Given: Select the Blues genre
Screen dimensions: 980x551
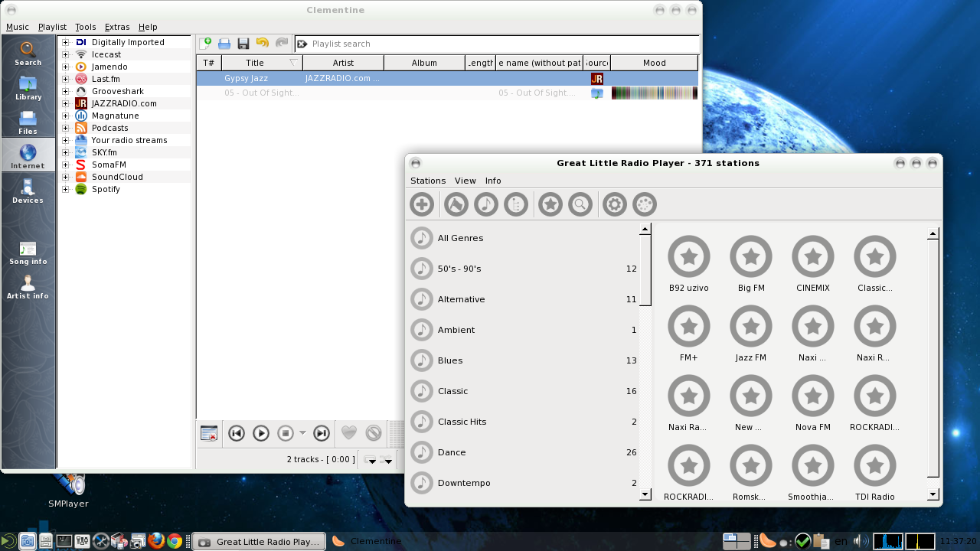Looking at the screenshot, I should point(450,360).
